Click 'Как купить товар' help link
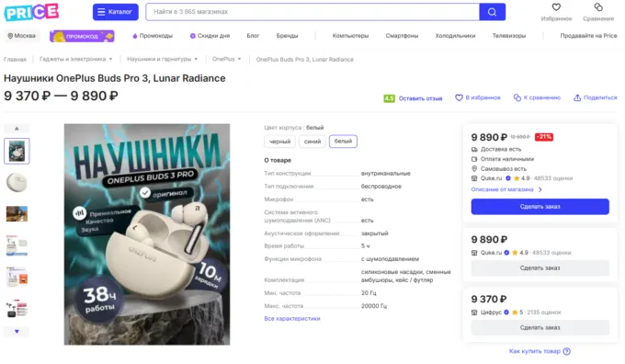Screen dimensions: 625x364 point(535,351)
